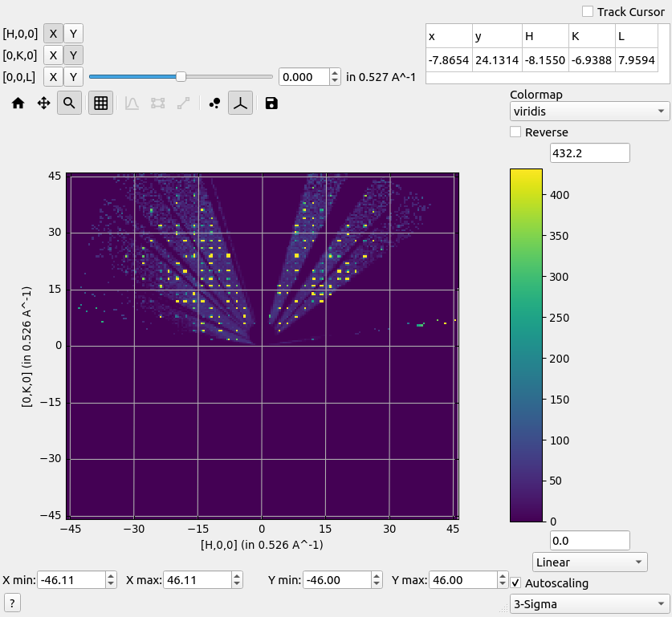Select the Pan tool with arrows icon
The height and width of the screenshot is (617, 672).
pos(44,104)
